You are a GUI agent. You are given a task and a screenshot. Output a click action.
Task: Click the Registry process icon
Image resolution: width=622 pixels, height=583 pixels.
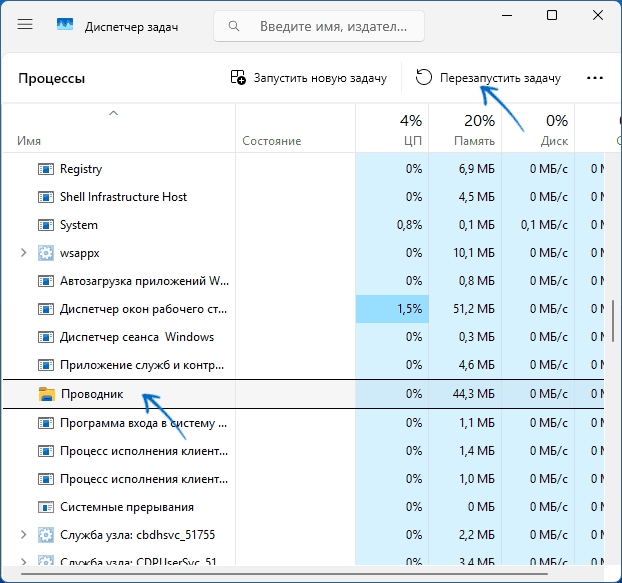click(x=46, y=169)
